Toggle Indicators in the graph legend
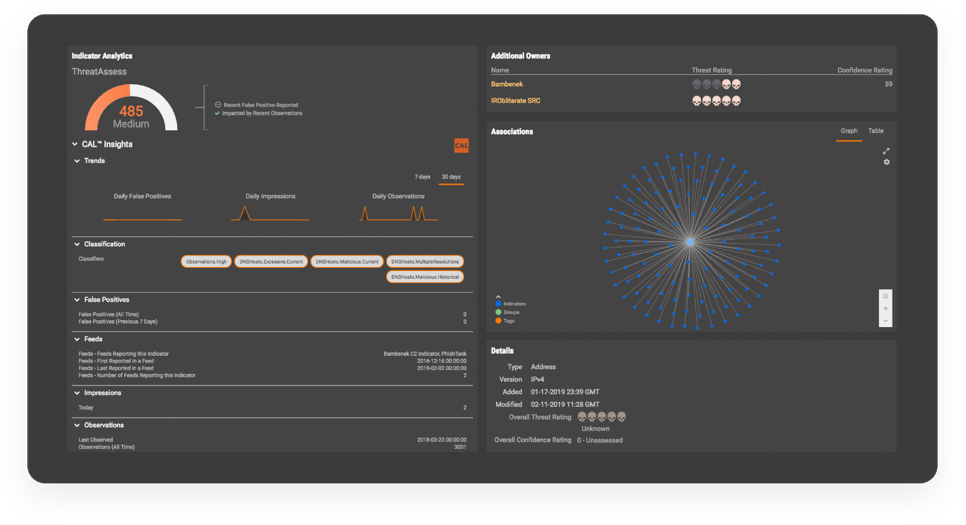 click(511, 304)
